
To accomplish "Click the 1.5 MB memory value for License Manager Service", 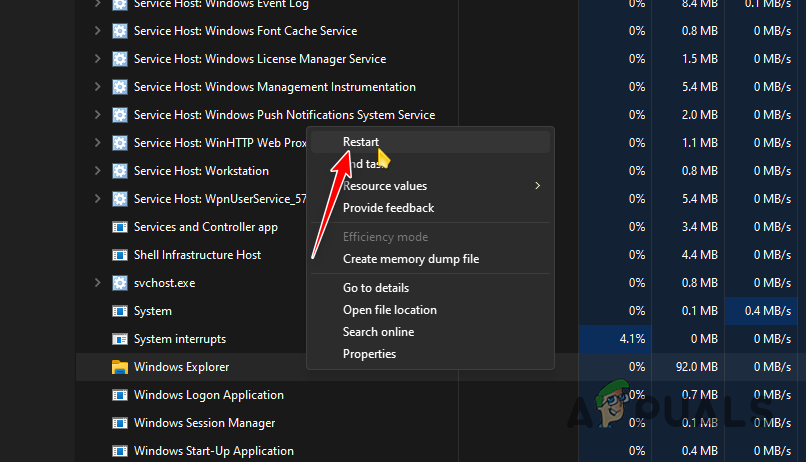I will [x=700, y=59].
